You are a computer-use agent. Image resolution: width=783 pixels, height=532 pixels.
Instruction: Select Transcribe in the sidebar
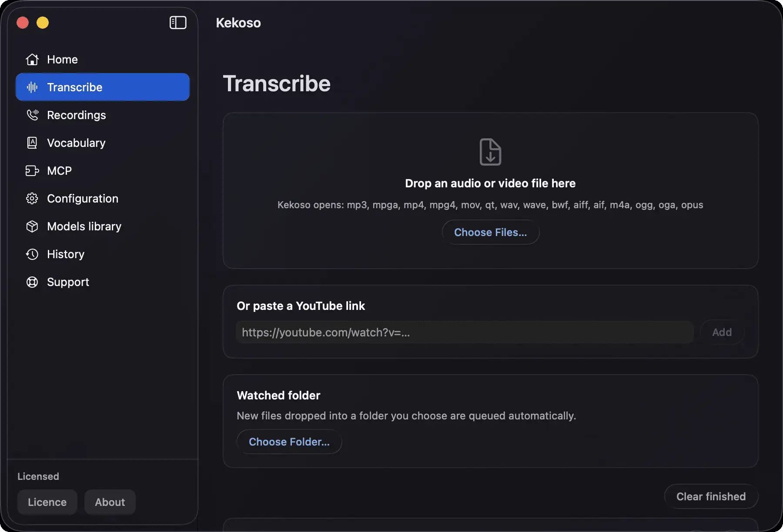click(x=103, y=87)
